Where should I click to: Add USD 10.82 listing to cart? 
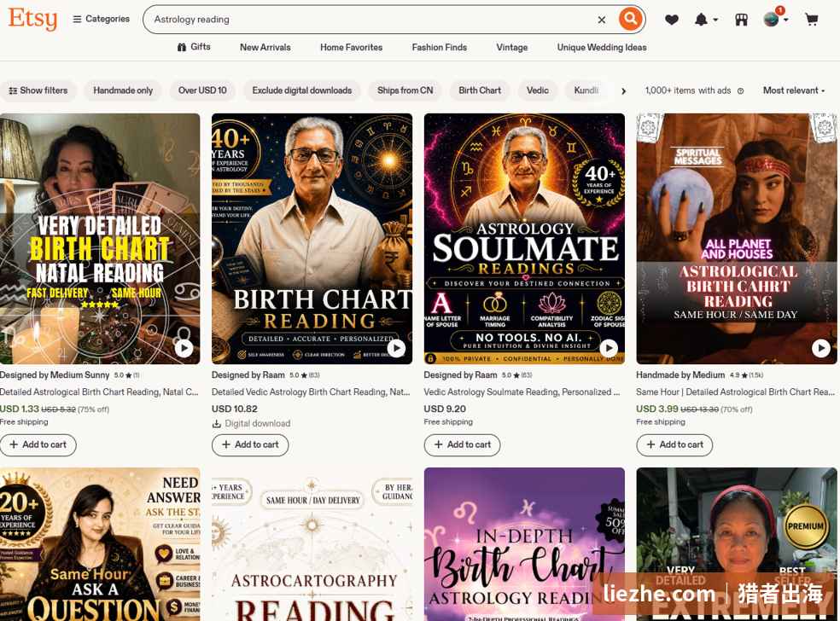(x=250, y=445)
